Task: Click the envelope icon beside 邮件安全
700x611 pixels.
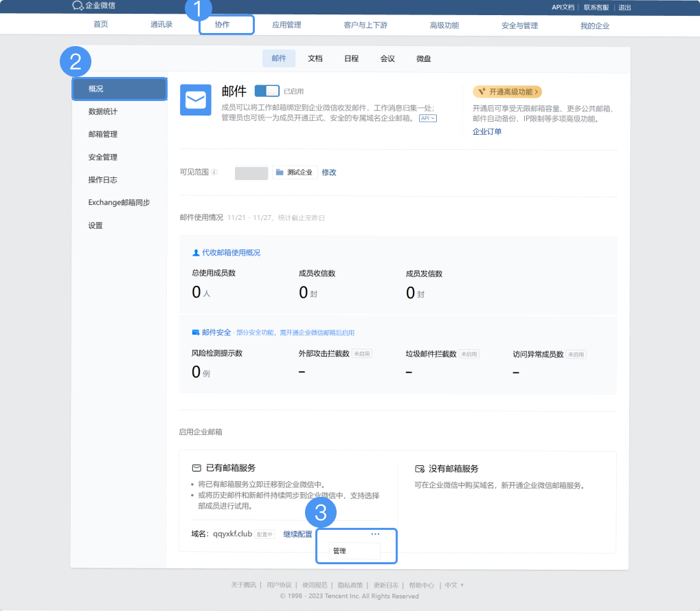Action: point(196,333)
